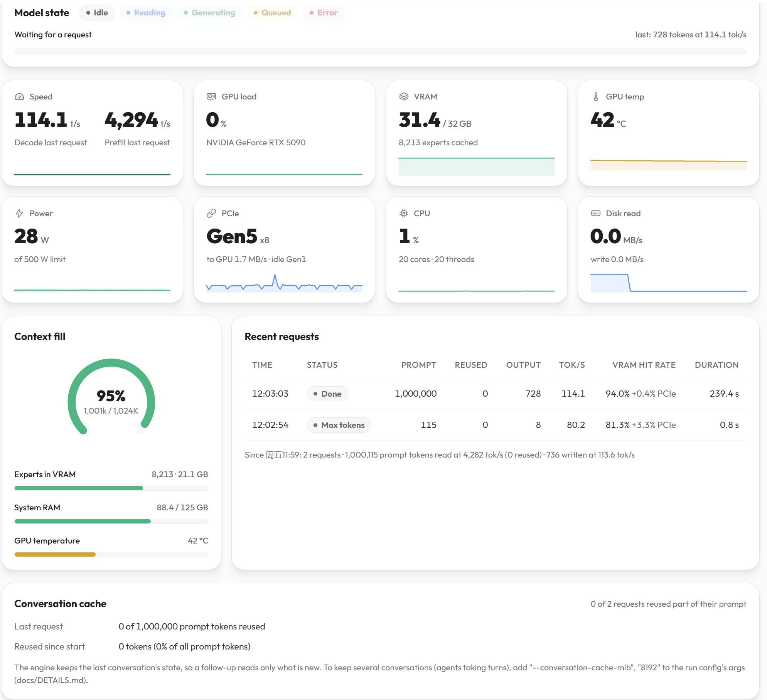Select the Idle state pill
767x700 pixels.
(x=97, y=13)
